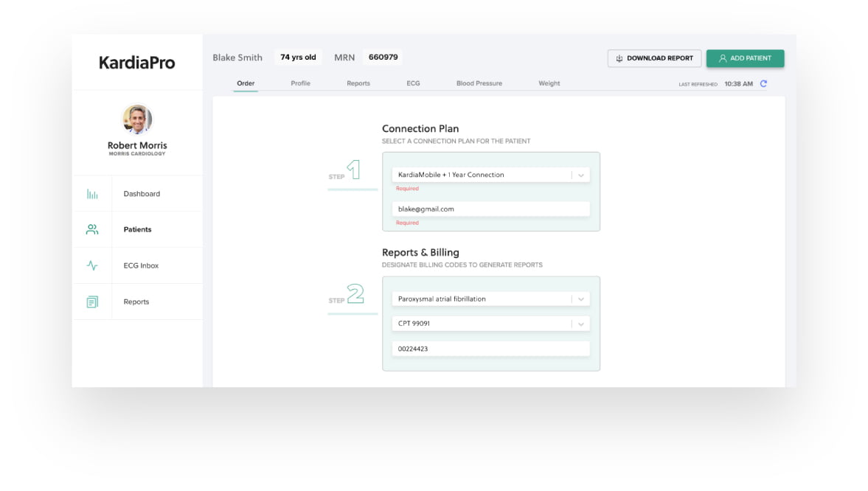This screenshot has height=491, width=868.
Task: Click the Add Patient button
Action: (745, 58)
